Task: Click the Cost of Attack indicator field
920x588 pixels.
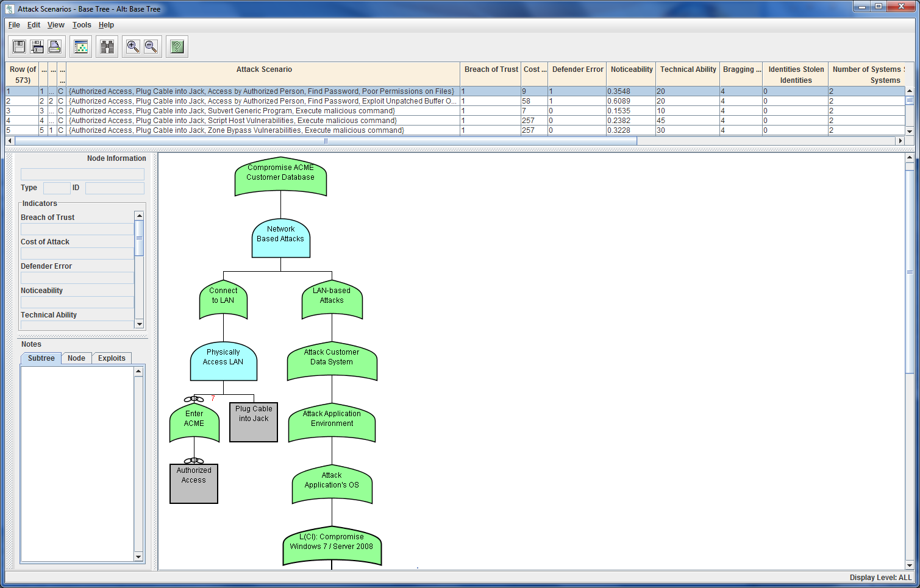Action: coord(77,253)
